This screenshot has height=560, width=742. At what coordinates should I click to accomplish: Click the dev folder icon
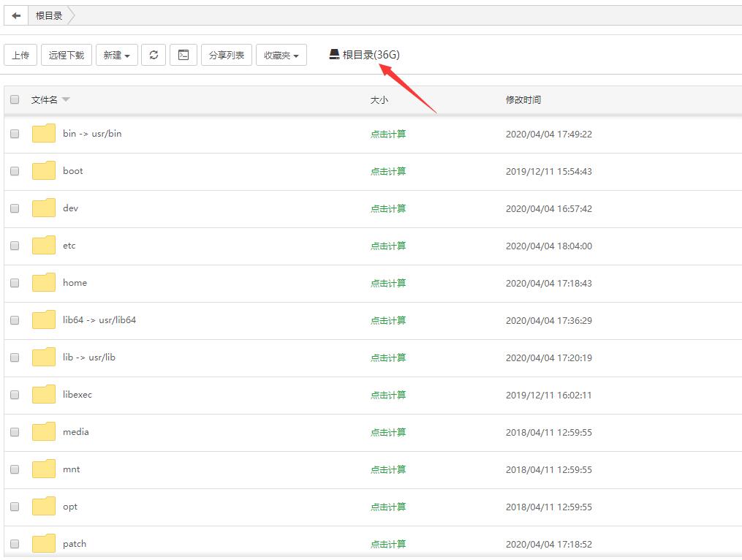point(44,208)
